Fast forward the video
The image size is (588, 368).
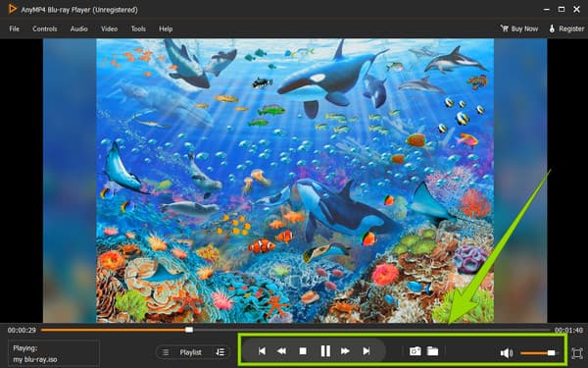pyautogui.click(x=345, y=351)
